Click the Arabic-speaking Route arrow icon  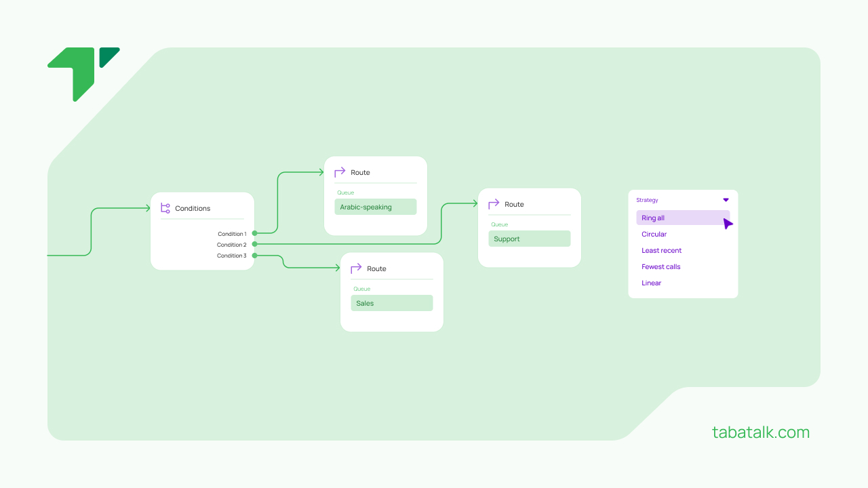pyautogui.click(x=340, y=172)
